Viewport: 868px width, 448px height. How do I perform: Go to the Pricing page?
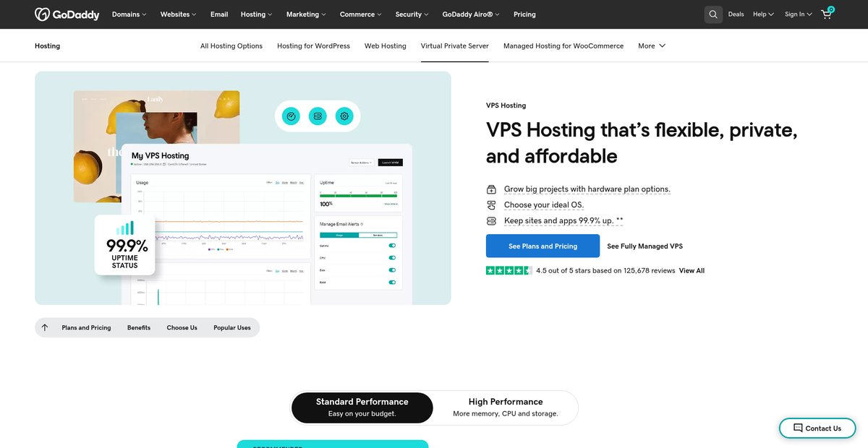tap(524, 14)
